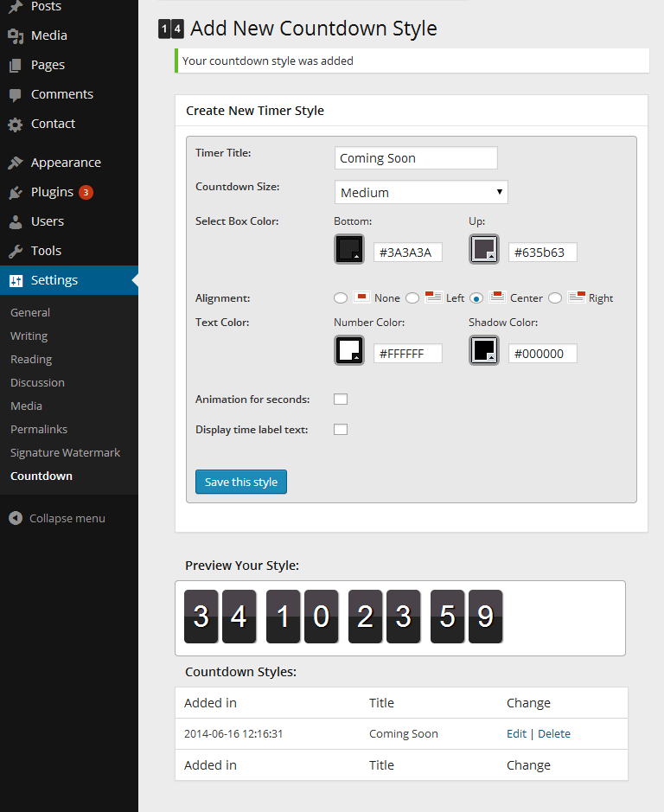
Task: Go to Reading settings submenu
Action: (x=31, y=360)
